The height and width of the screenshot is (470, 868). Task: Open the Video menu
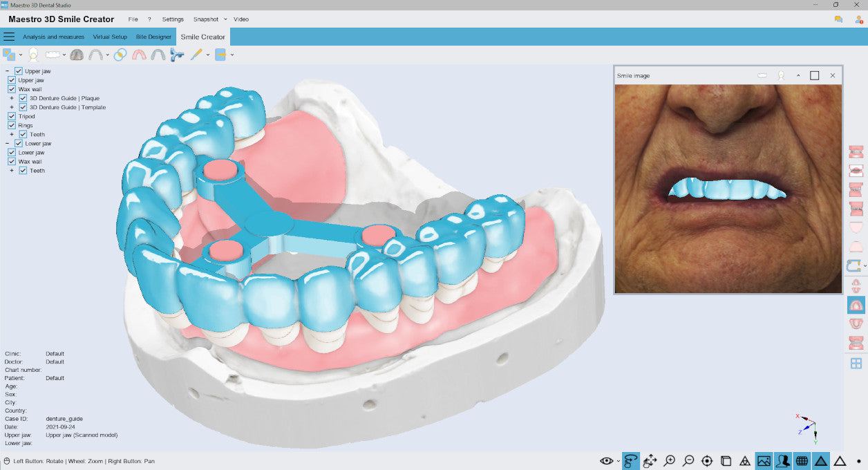241,19
